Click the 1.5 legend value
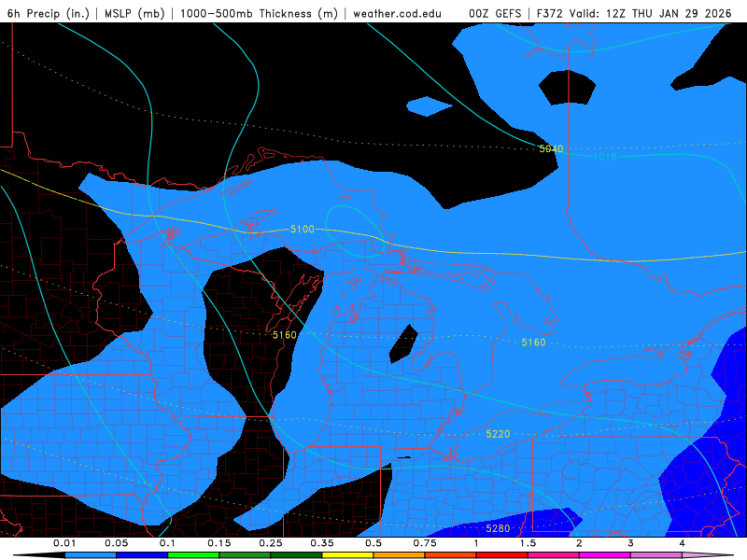Image resolution: width=747 pixels, height=560 pixels. tap(528, 543)
